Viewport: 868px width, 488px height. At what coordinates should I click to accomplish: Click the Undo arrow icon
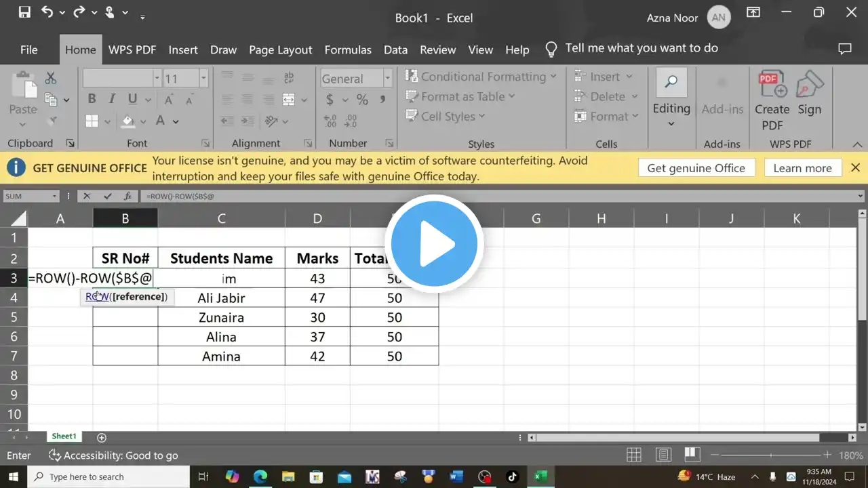coord(47,12)
